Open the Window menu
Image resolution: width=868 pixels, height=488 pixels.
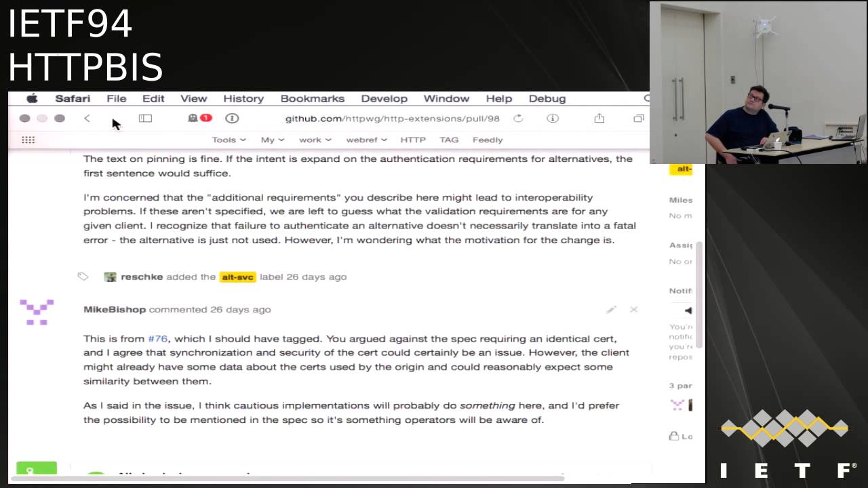[446, 98]
